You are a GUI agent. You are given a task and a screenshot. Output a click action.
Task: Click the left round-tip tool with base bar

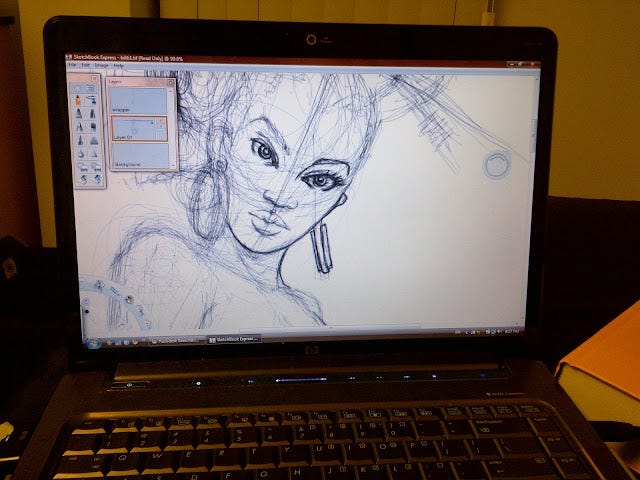[82, 167]
